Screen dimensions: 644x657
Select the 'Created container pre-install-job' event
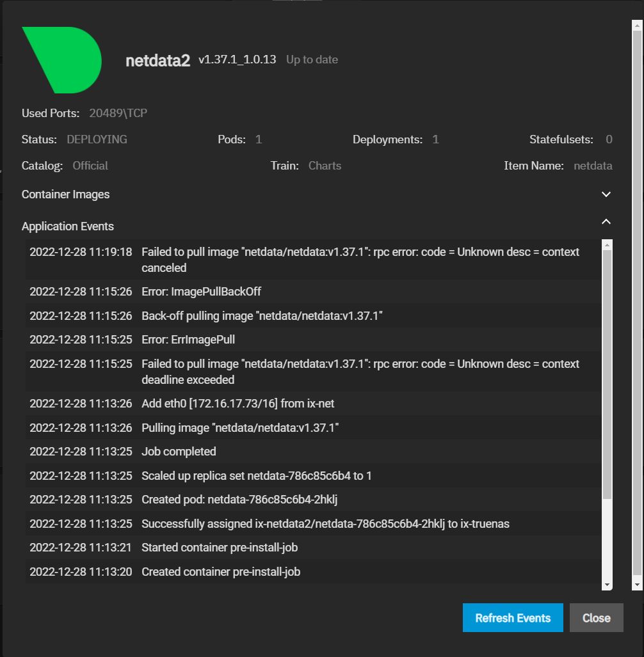pos(313,572)
